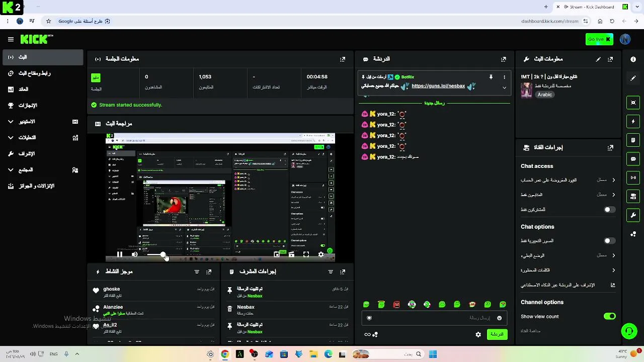Open the user profile avatar menu

click(625, 39)
